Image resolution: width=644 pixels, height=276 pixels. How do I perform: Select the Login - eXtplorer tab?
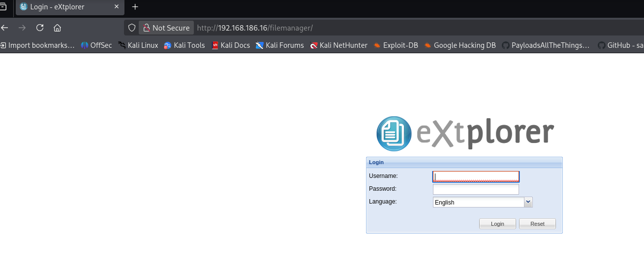tap(69, 7)
